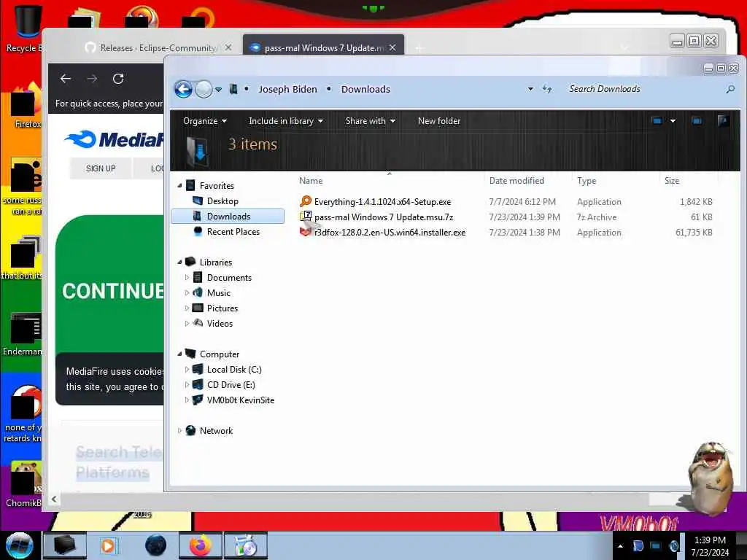
Task: Select Recent Places in the sidebar
Action: pyautogui.click(x=233, y=231)
